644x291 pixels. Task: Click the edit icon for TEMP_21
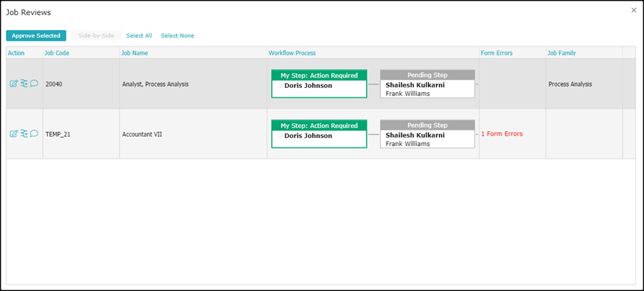click(x=14, y=134)
